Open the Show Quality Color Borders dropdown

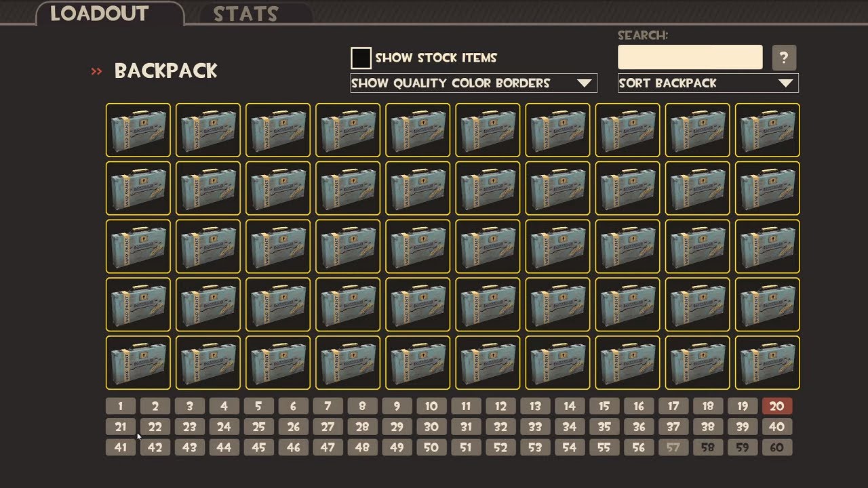point(473,83)
